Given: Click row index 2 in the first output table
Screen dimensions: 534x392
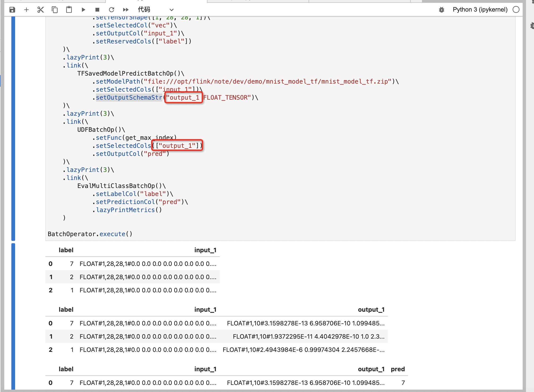Looking at the screenshot, I should (51, 290).
